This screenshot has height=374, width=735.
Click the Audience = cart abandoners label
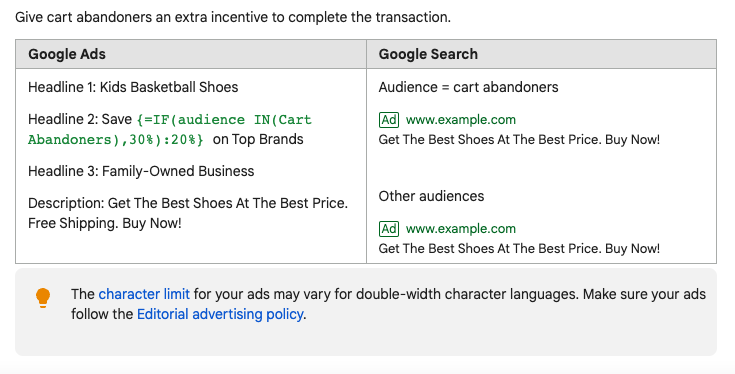click(468, 87)
